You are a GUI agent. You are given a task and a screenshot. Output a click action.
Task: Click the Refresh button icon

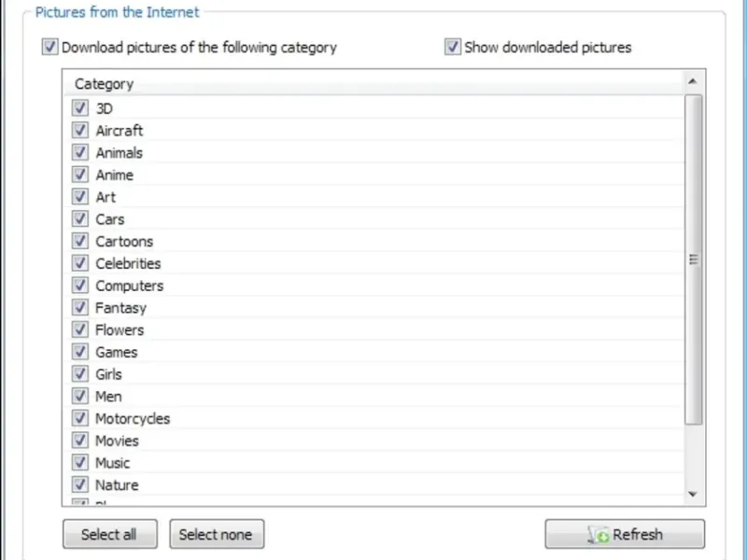point(599,535)
